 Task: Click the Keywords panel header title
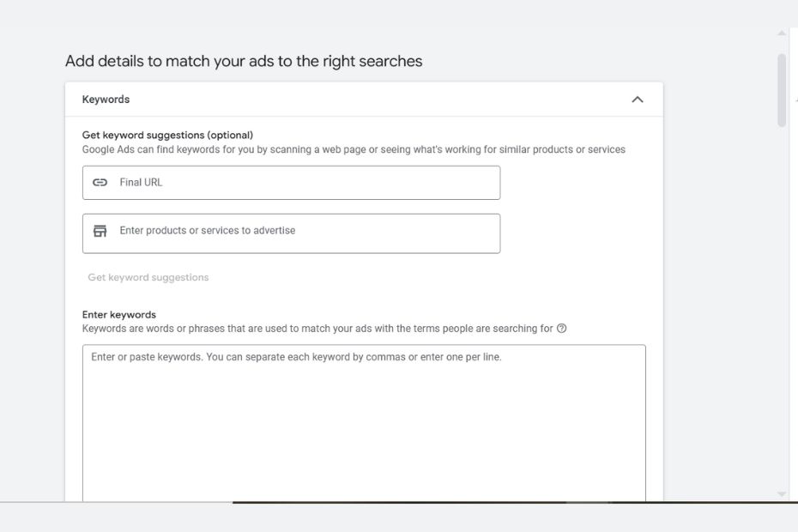pos(106,100)
